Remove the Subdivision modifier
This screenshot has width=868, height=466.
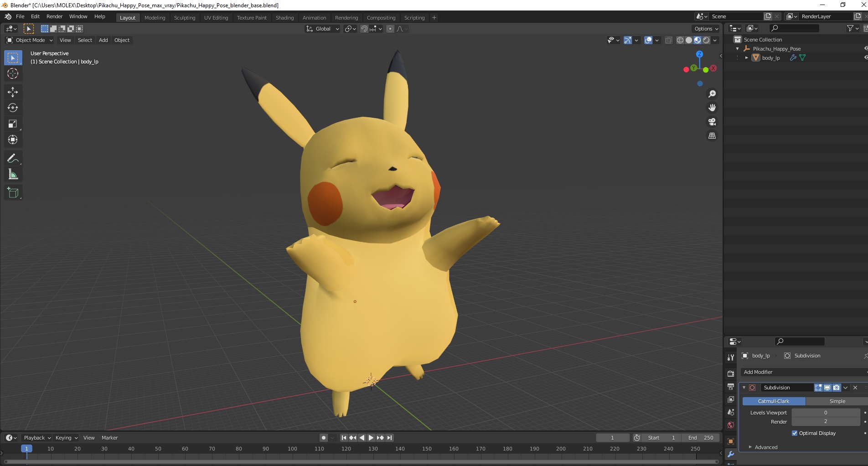pos(855,388)
